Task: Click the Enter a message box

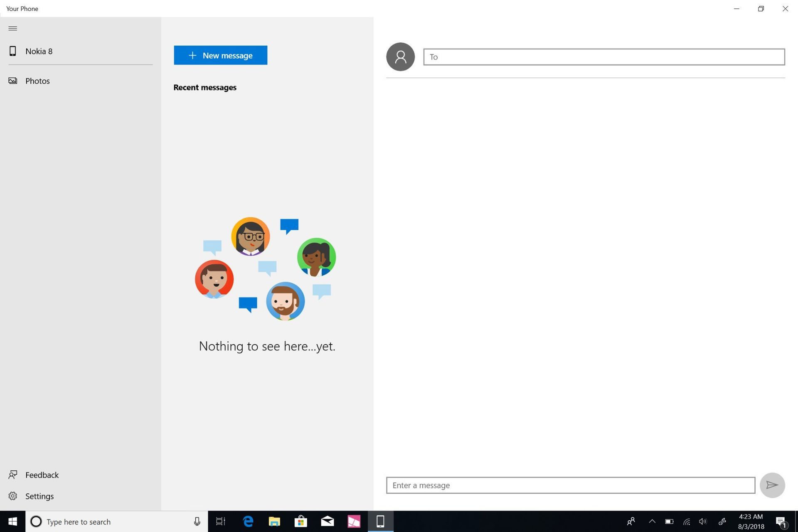Action: click(570, 485)
